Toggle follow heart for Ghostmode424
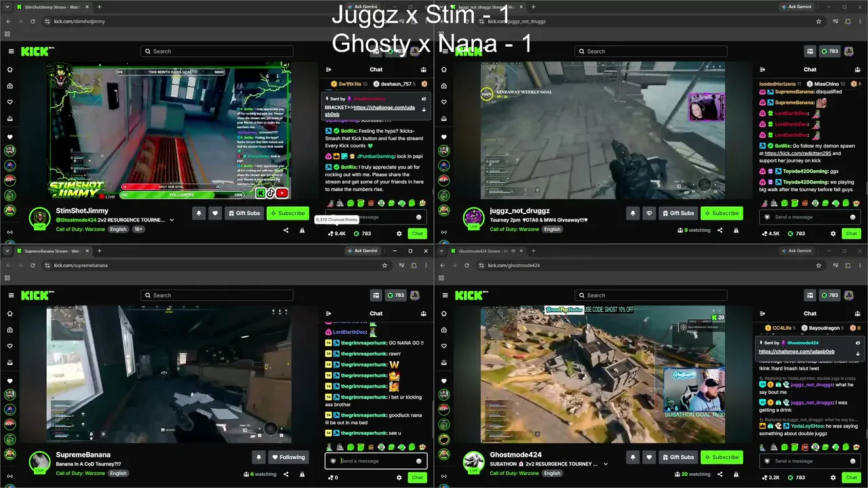Image resolution: width=868 pixels, height=488 pixels. pos(649,457)
